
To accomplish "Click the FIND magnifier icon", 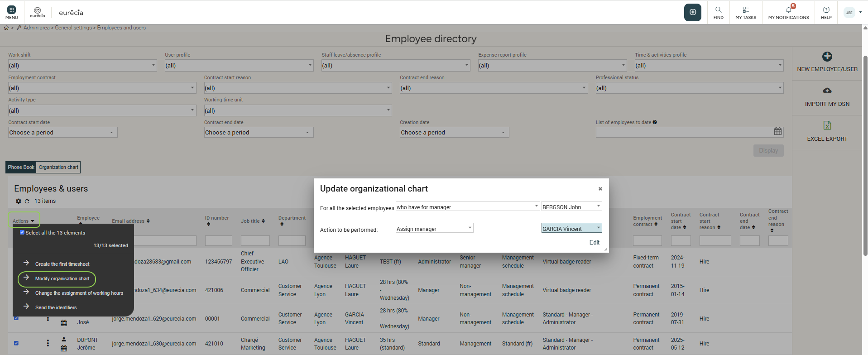I will point(718,10).
